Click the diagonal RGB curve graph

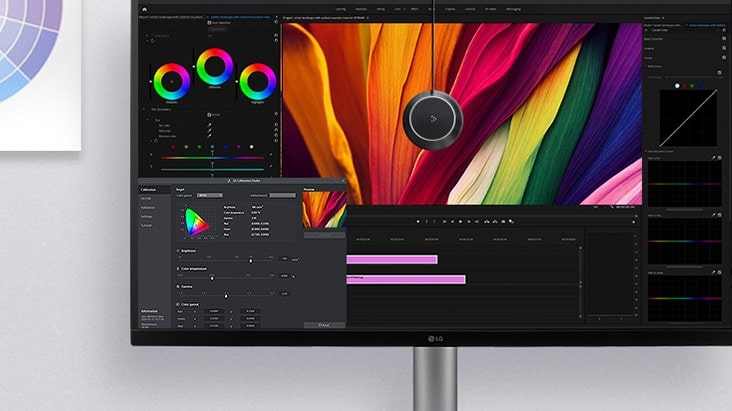pyautogui.click(x=688, y=118)
